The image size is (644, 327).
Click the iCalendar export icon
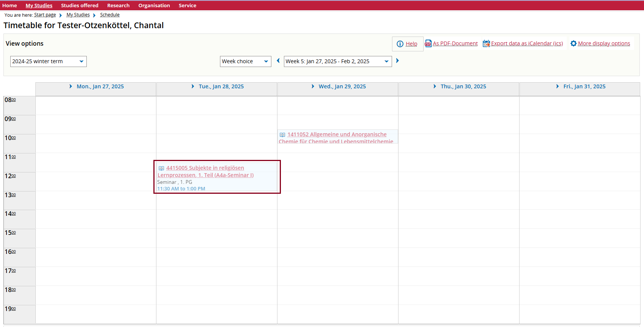tap(486, 43)
